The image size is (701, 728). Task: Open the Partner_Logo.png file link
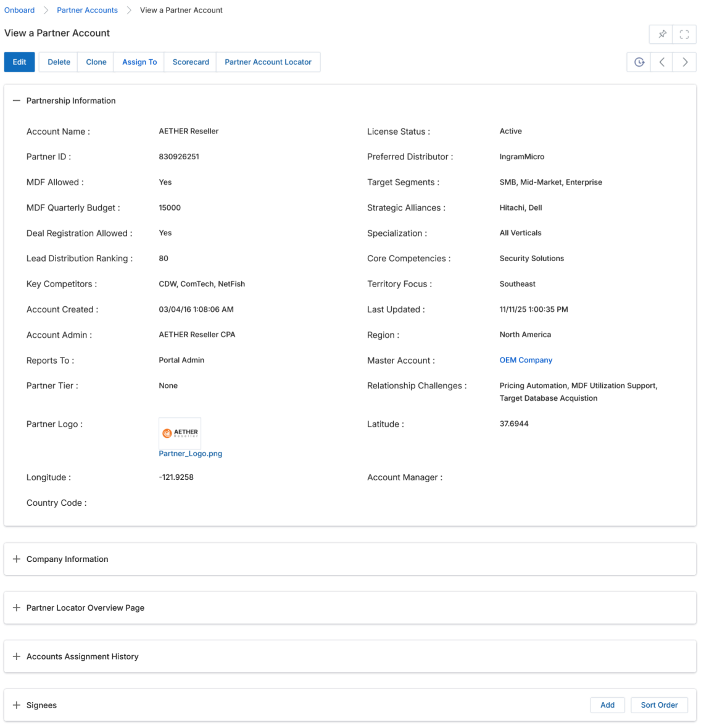pos(190,454)
